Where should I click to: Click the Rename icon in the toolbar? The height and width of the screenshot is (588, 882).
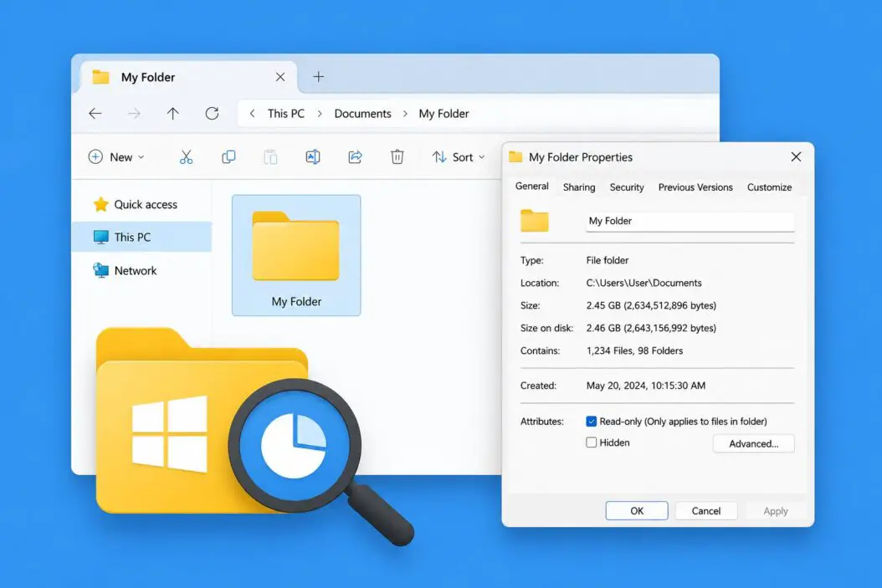pos(313,157)
